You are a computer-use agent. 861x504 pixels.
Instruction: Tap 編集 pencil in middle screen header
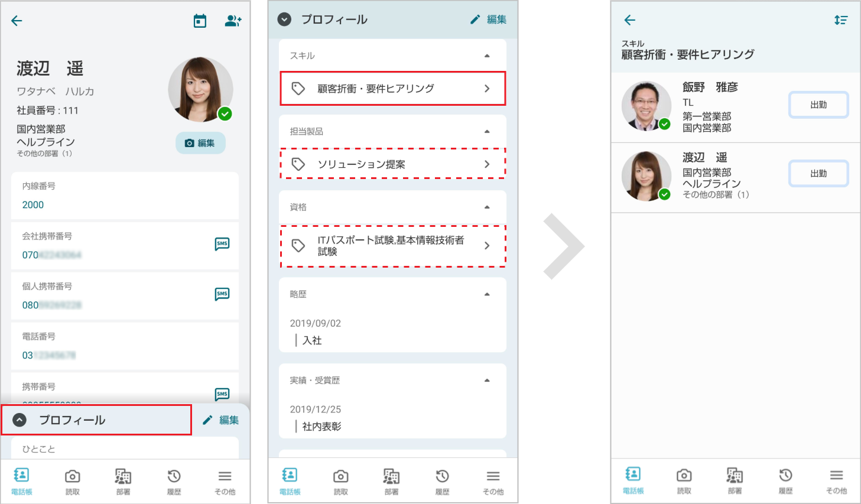click(488, 19)
